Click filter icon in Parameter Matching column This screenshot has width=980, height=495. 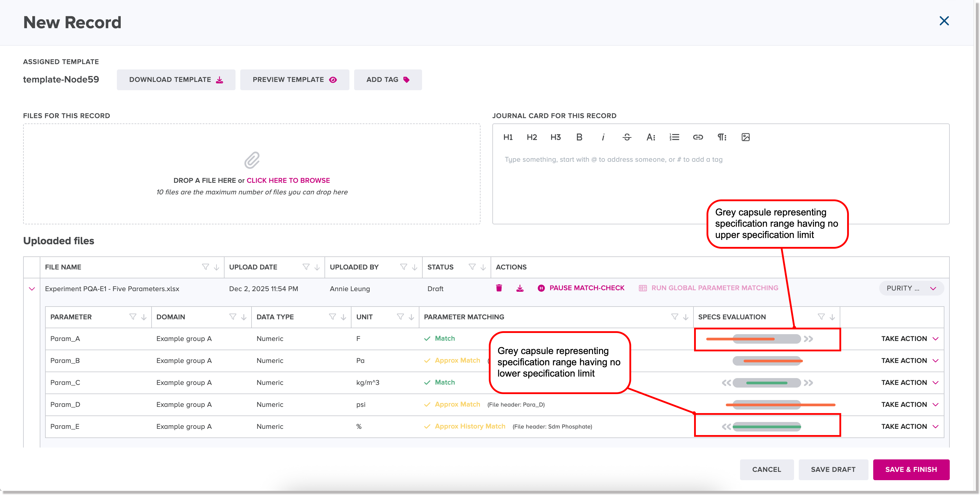point(674,317)
